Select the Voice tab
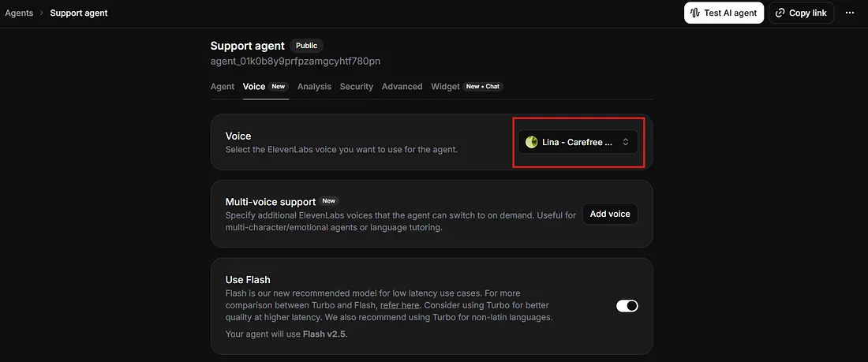Image resolution: width=868 pixels, height=362 pixels. (266, 86)
